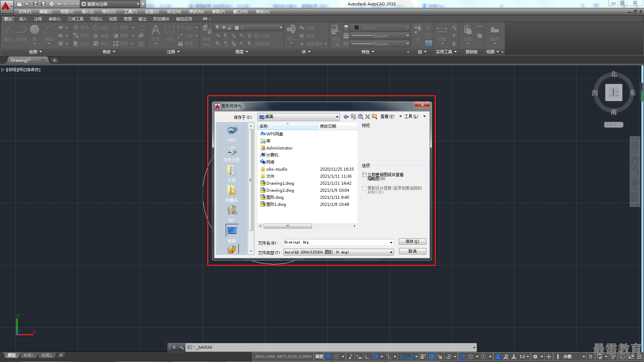Click the search the web icon
Screen dimensions: 644x362
pyautogui.click(x=360, y=117)
